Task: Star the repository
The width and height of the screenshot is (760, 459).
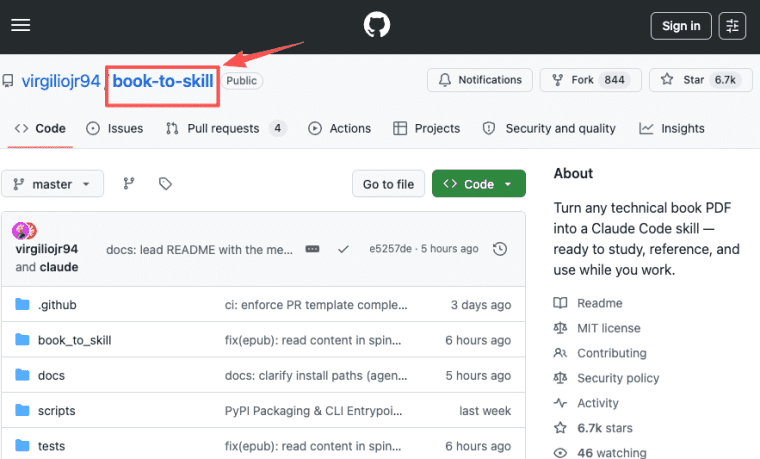Action: (x=701, y=80)
